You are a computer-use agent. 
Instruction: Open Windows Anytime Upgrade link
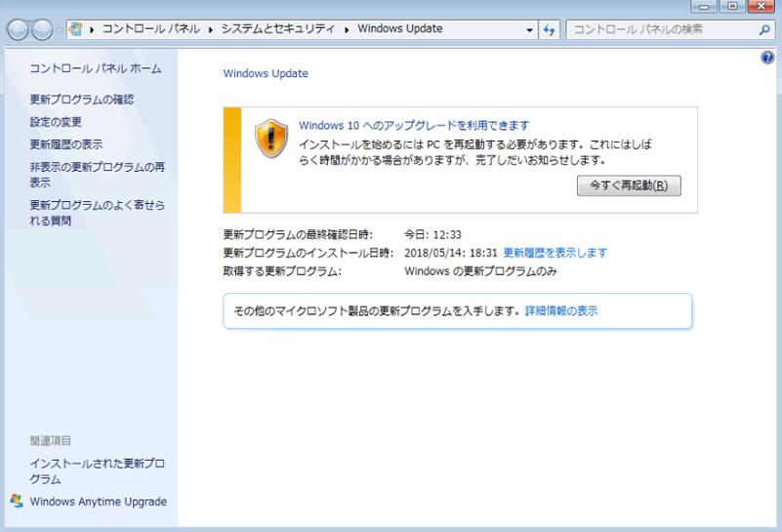99,502
